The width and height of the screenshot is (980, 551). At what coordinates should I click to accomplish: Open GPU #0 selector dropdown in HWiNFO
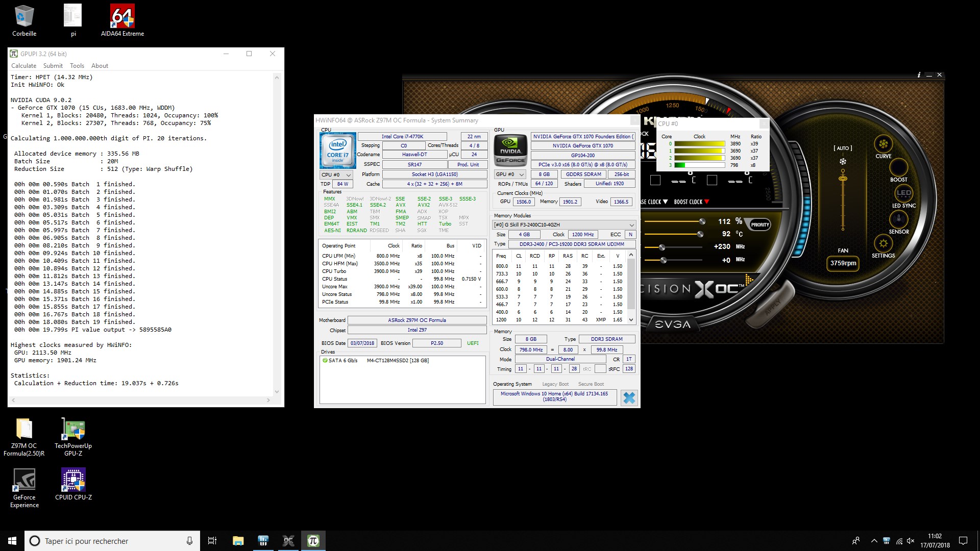click(509, 174)
